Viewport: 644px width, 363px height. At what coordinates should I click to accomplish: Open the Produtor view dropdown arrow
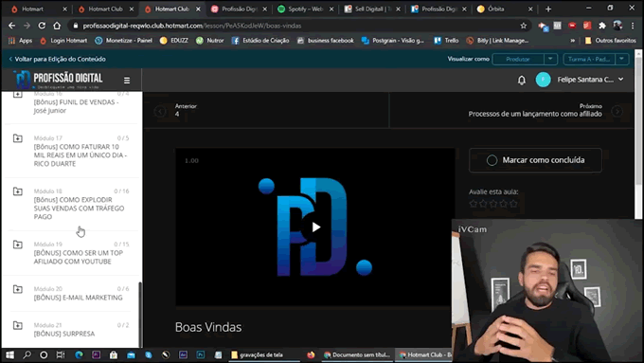(x=550, y=59)
